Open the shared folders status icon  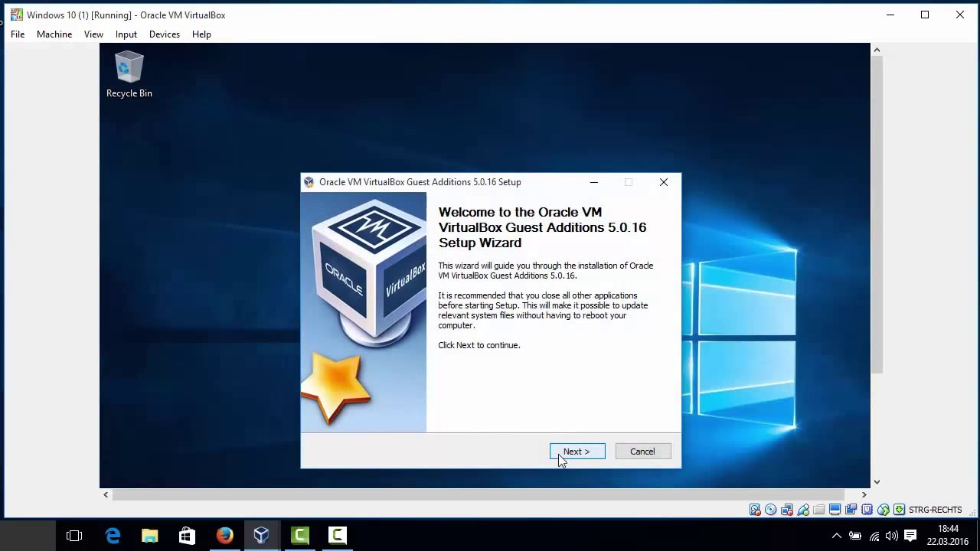click(819, 510)
